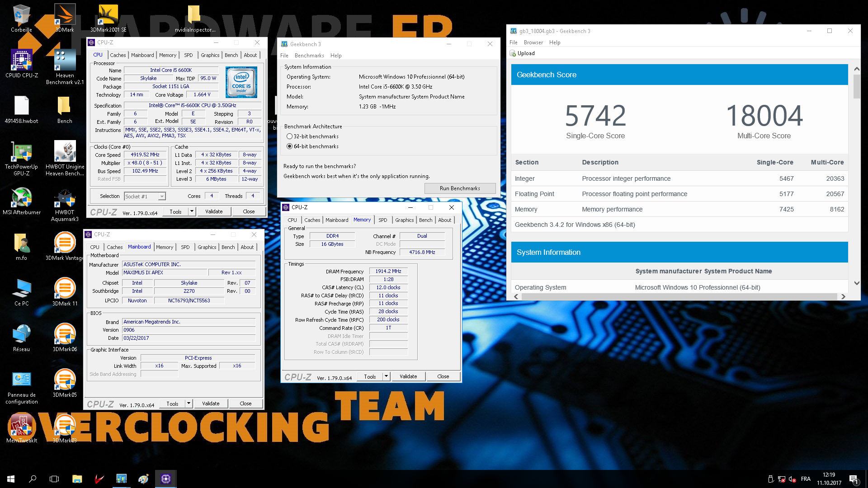Click Validate in the Memory CPU-Z window
This screenshot has height=488, width=868.
pyautogui.click(x=408, y=376)
